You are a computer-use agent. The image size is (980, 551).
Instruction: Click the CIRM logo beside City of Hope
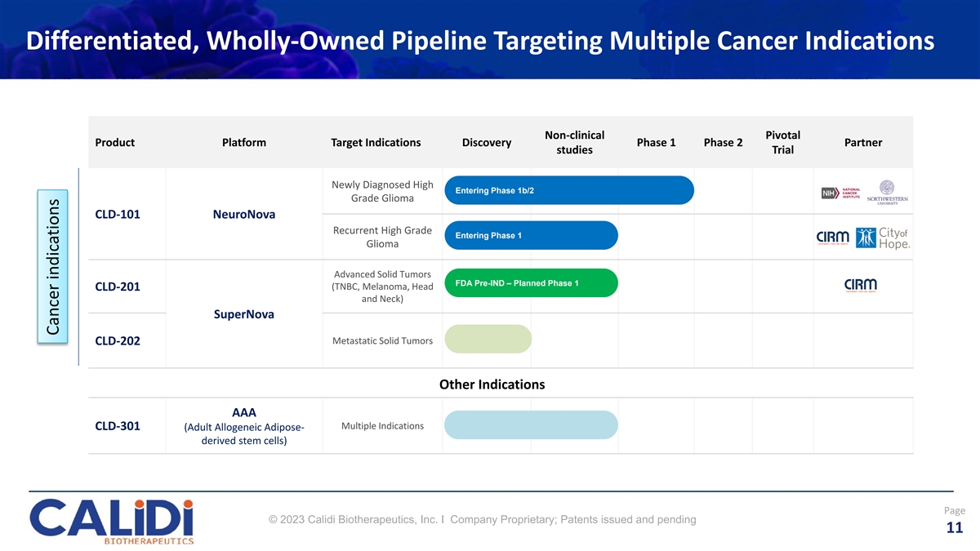click(x=833, y=237)
